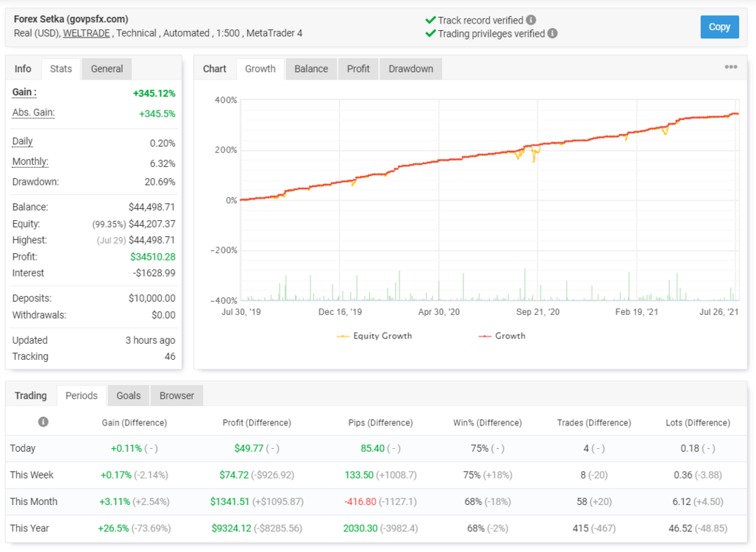The height and width of the screenshot is (552, 756).
Task: Click the +345.12% gain value
Action: (154, 93)
